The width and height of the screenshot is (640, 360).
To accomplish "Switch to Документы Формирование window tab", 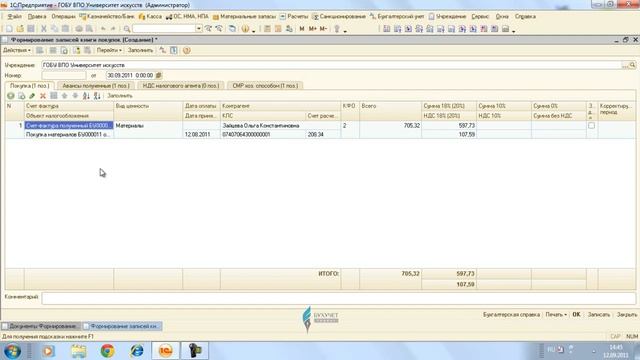I will 40,326.
